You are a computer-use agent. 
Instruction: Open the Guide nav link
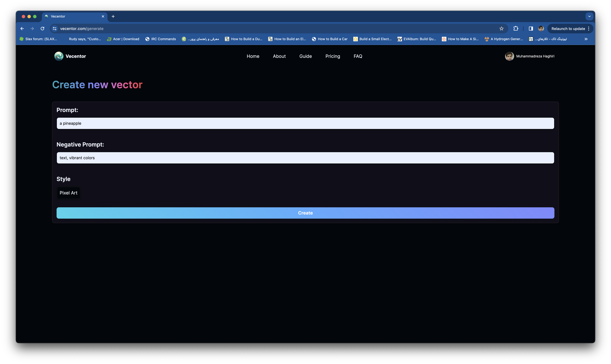coord(305,56)
